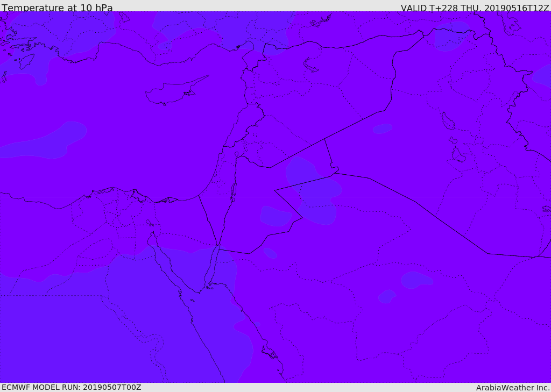The width and height of the screenshot is (551, 392).
Task: Click the 'ECMWF MODEL RUN: 20190507T00Z' text
Action: pos(72,388)
